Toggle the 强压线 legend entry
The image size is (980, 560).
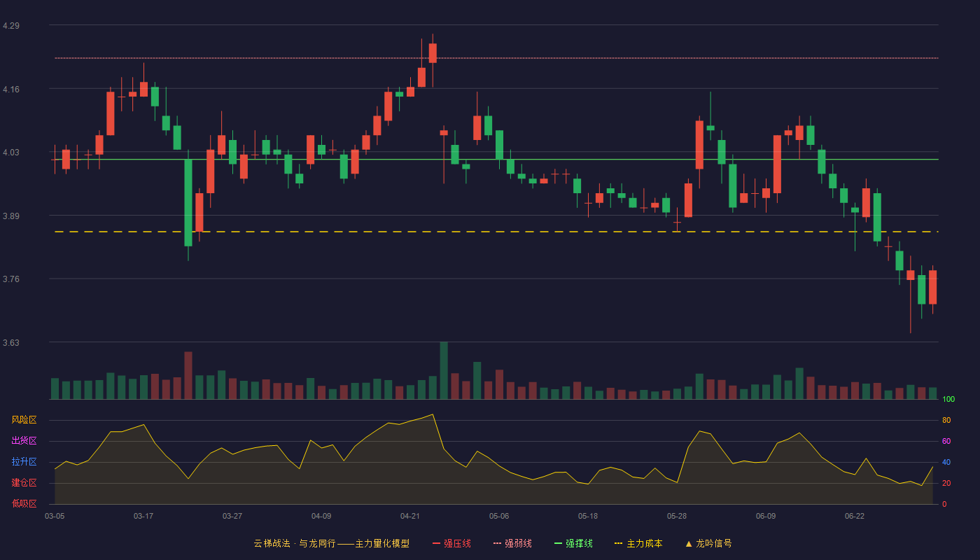click(451, 543)
